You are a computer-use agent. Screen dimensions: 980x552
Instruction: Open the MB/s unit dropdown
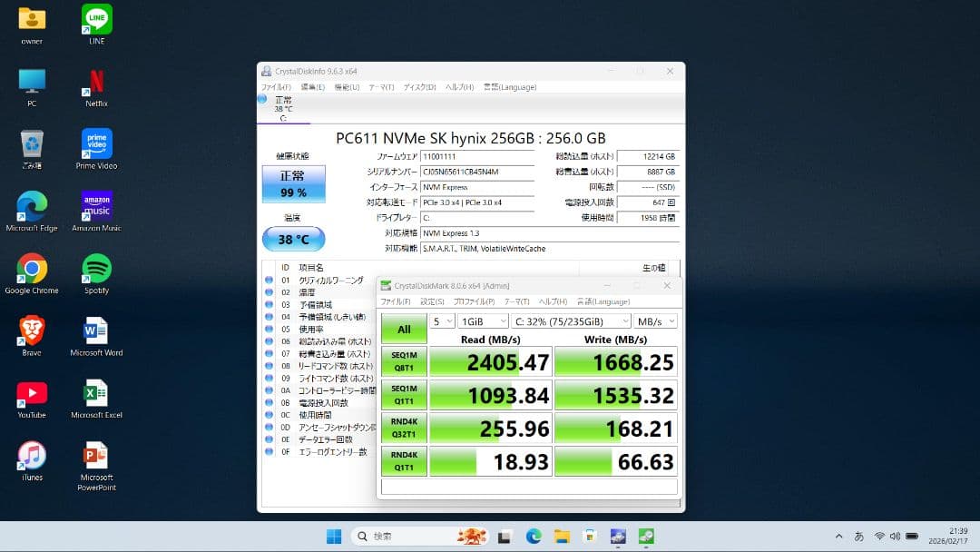tap(657, 320)
